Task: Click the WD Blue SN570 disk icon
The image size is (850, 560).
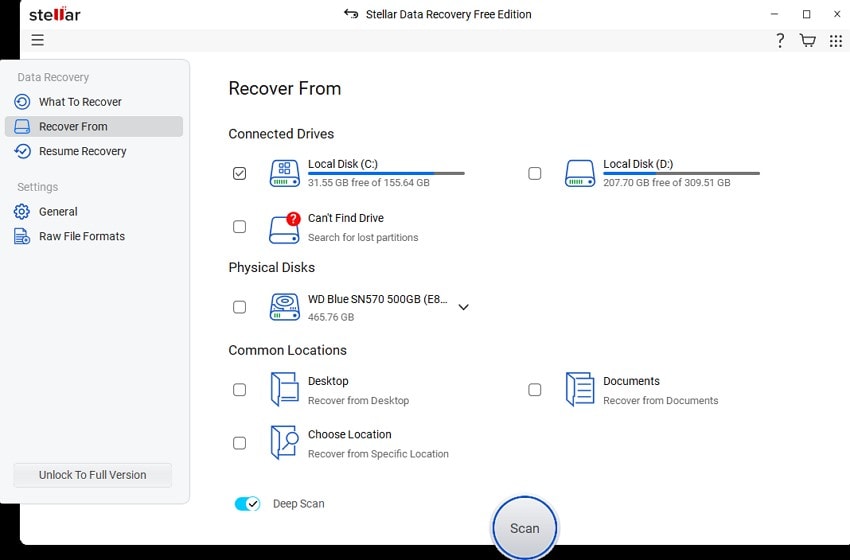Action: click(285, 307)
